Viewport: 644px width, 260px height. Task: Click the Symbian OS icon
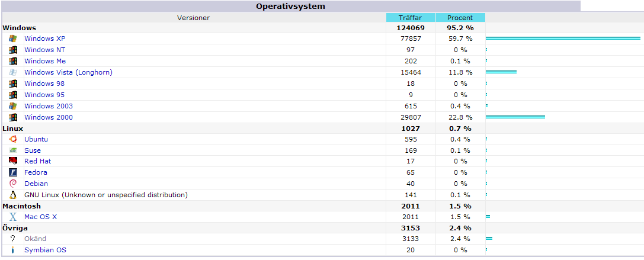pyautogui.click(x=12, y=250)
